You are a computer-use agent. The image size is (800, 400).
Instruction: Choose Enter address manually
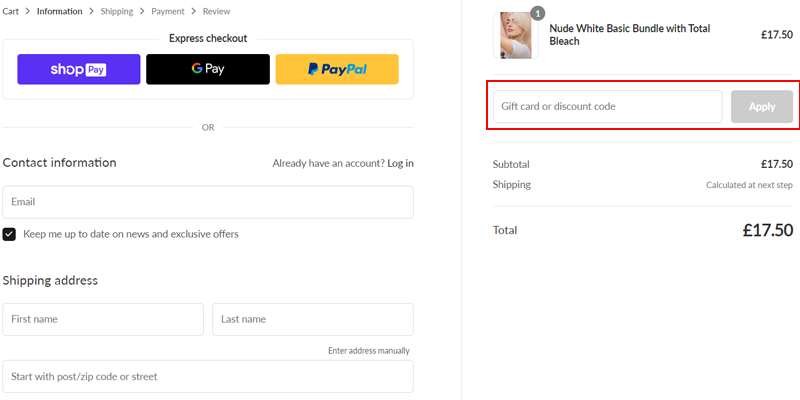pyautogui.click(x=368, y=351)
